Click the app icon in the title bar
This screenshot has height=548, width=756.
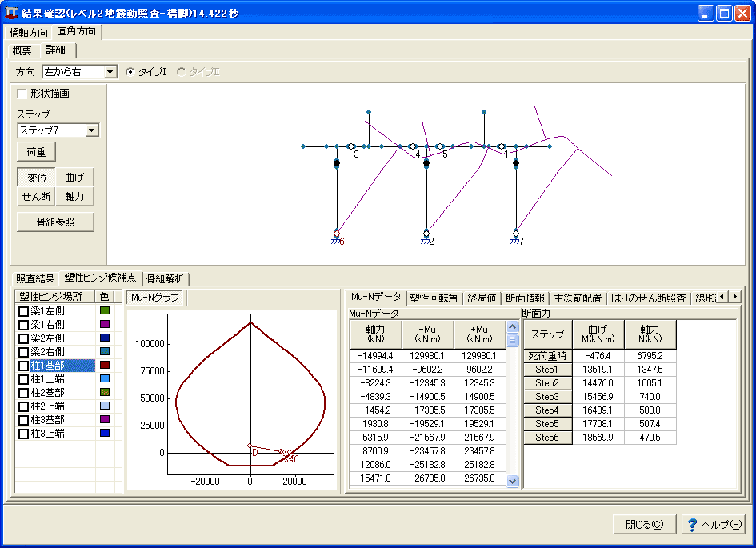coord(10,13)
